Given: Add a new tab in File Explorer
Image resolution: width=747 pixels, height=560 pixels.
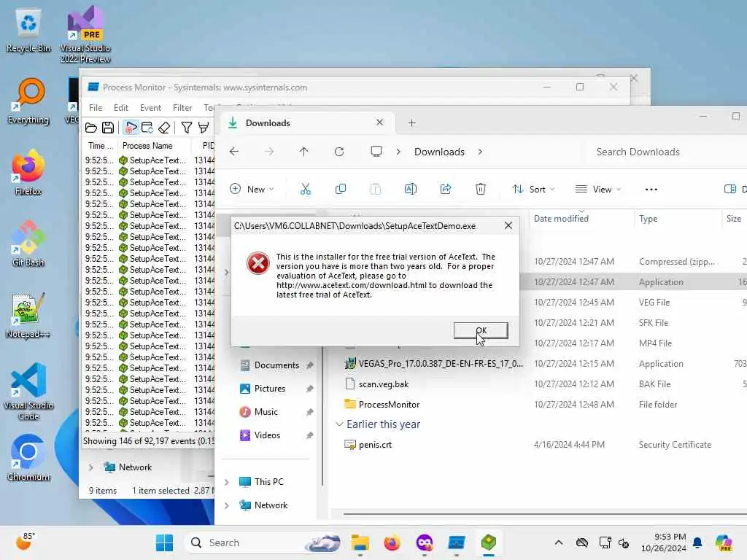Looking at the screenshot, I should click(411, 122).
